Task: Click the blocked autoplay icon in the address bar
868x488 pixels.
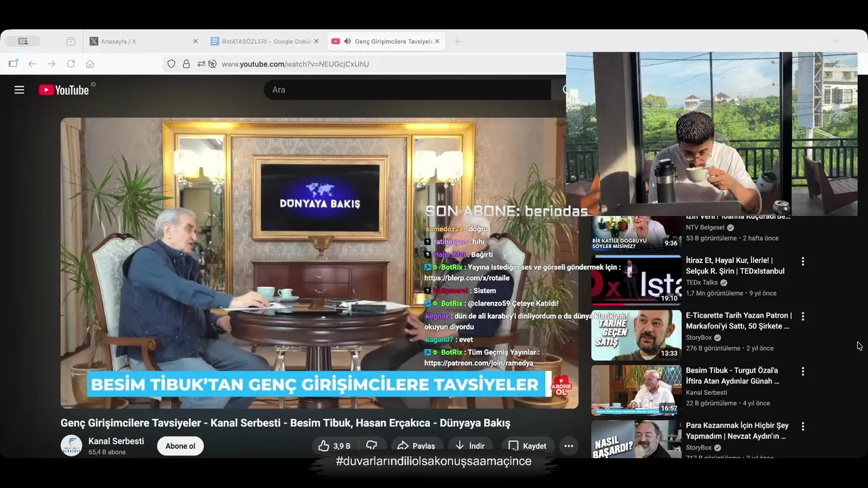Action: coord(212,64)
